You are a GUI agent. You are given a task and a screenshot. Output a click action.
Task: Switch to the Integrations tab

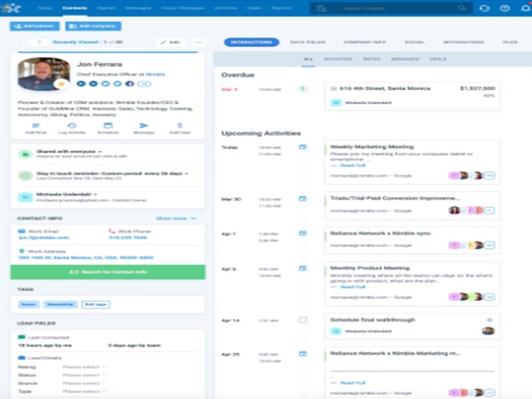[464, 42]
